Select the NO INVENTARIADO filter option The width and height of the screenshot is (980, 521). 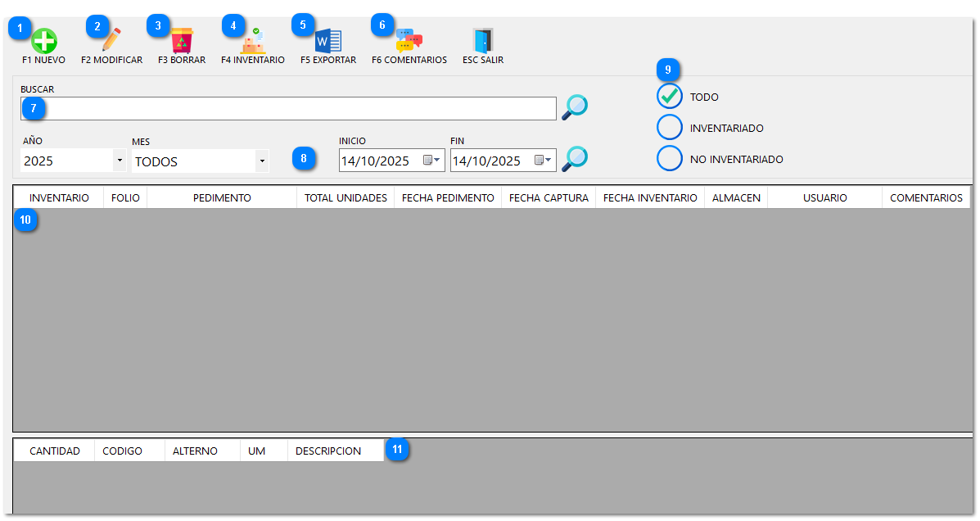[670, 158]
